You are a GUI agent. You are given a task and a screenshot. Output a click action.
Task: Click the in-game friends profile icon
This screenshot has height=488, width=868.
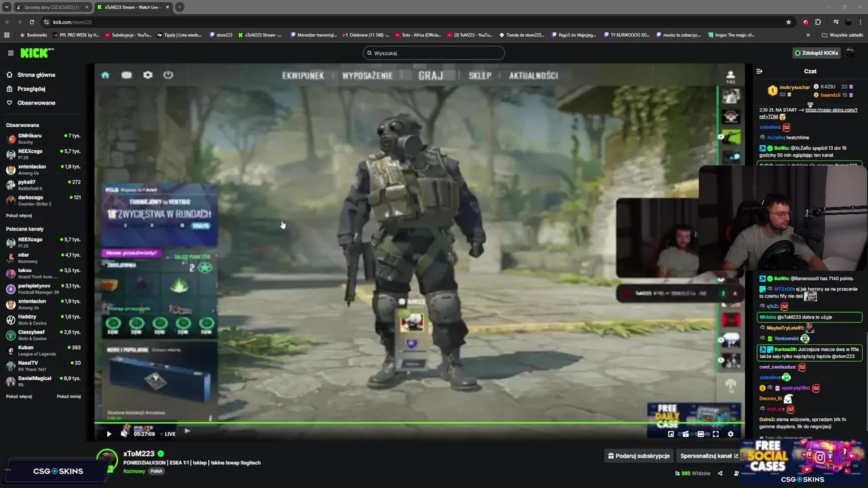click(730, 75)
